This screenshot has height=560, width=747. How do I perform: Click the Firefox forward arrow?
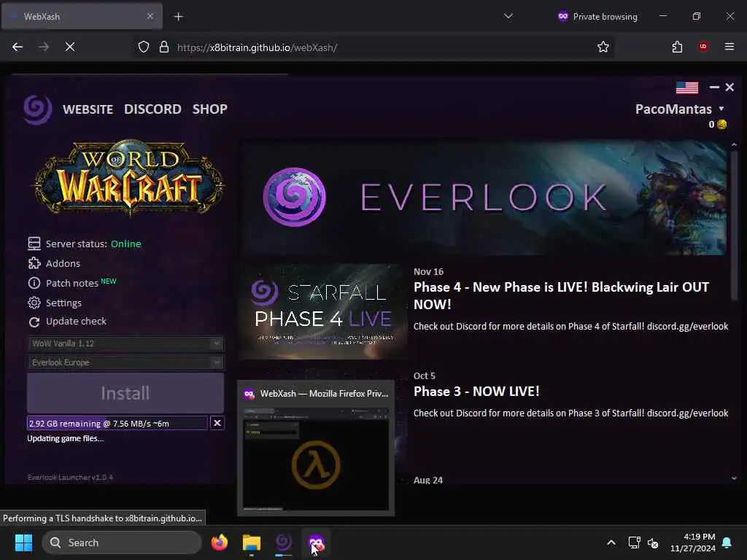44,47
